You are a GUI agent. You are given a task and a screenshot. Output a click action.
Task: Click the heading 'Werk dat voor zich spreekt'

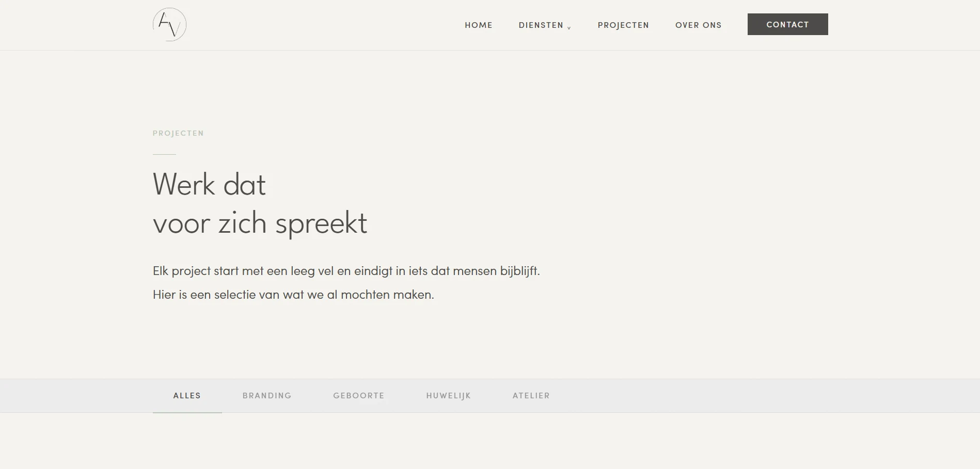(x=260, y=204)
